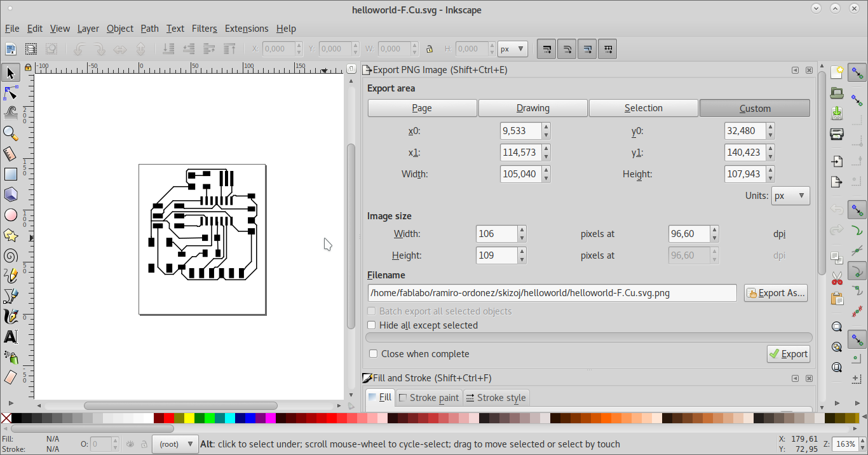Click the Export As... button
The height and width of the screenshot is (455, 868).
(x=776, y=293)
